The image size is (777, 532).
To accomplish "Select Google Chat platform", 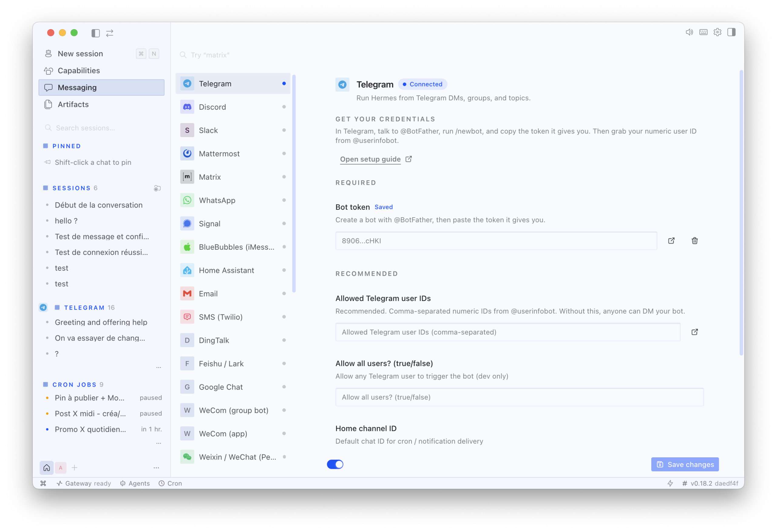I will [233, 387].
